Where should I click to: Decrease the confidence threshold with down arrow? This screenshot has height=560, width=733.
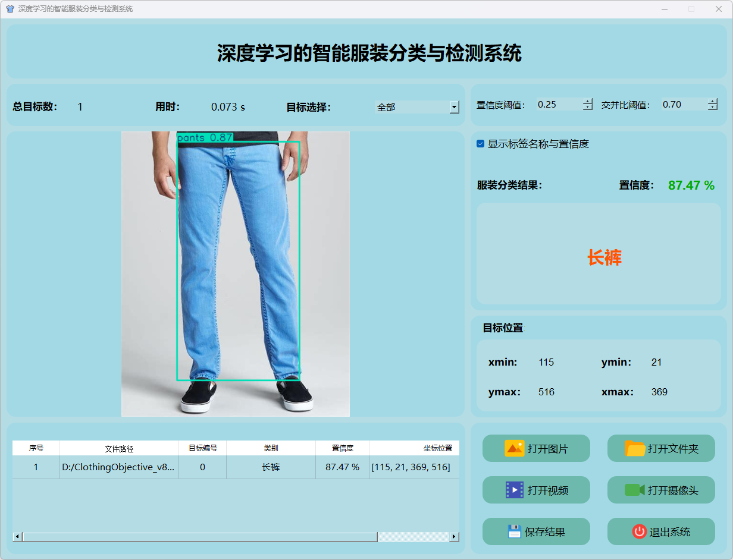(588, 108)
